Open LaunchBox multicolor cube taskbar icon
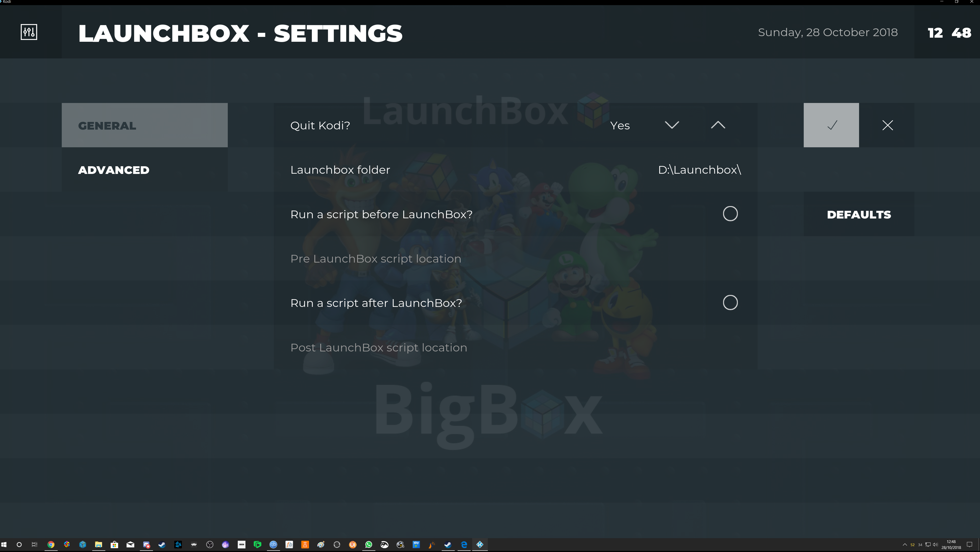This screenshot has height=552, width=980. 67,544
